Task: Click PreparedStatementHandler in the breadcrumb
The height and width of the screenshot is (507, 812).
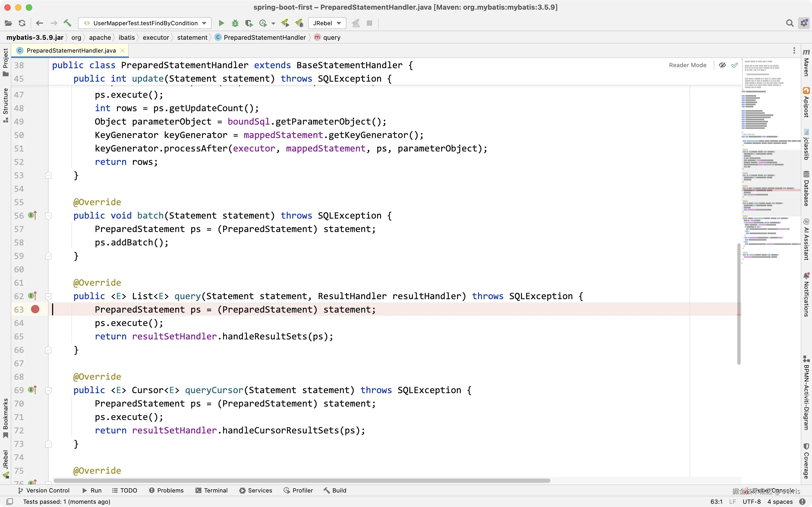Action: click(264, 38)
